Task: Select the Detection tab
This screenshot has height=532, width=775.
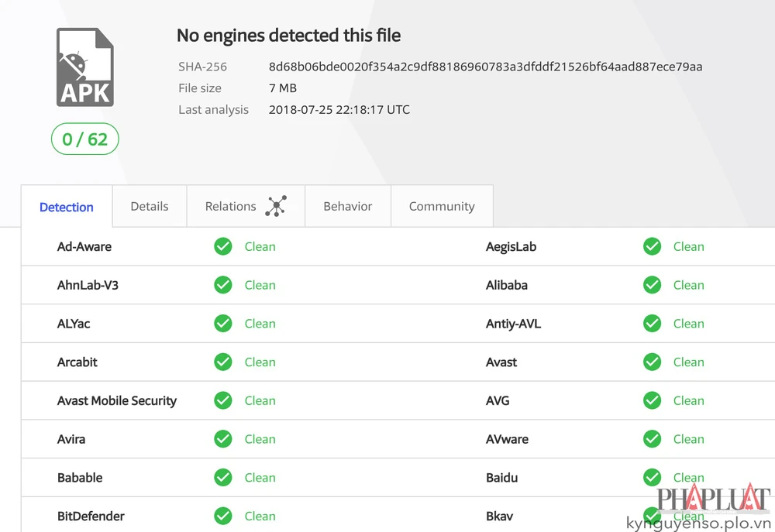Action: 67,207
